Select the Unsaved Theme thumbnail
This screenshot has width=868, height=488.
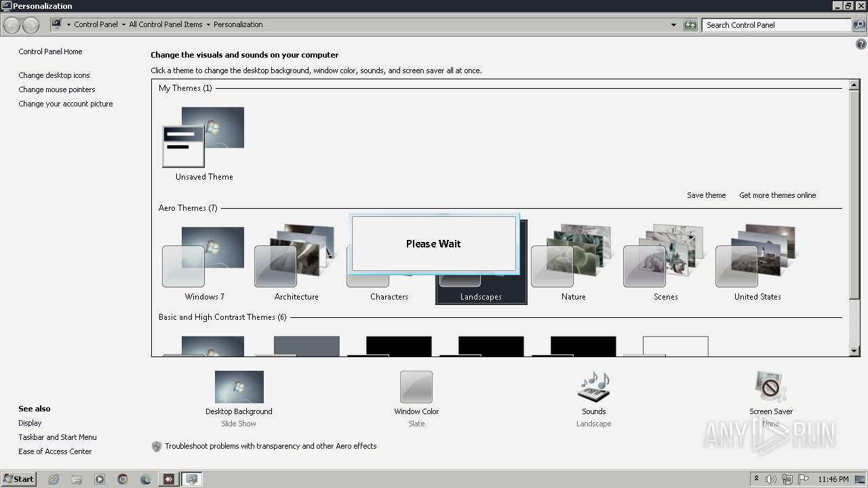[x=203, y=137]
